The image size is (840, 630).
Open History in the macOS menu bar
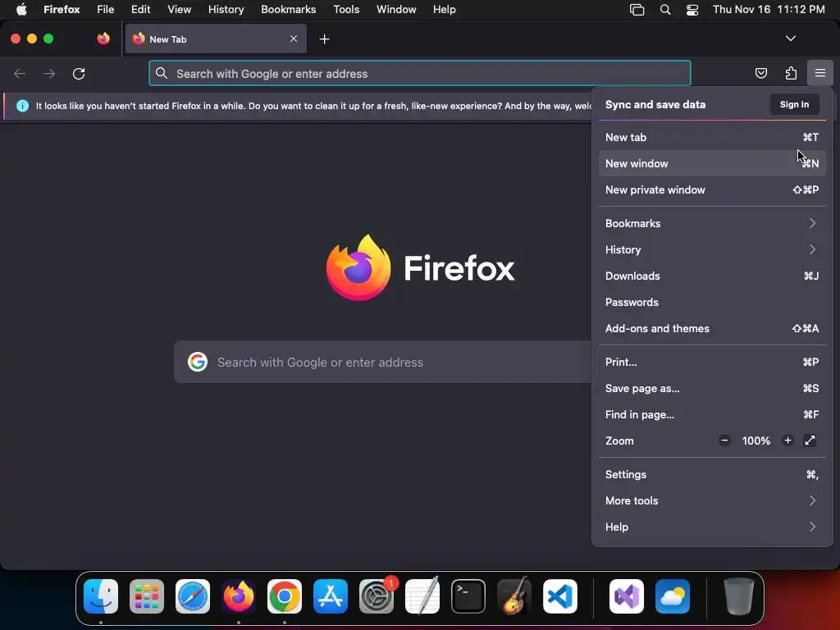coord(226,9)
